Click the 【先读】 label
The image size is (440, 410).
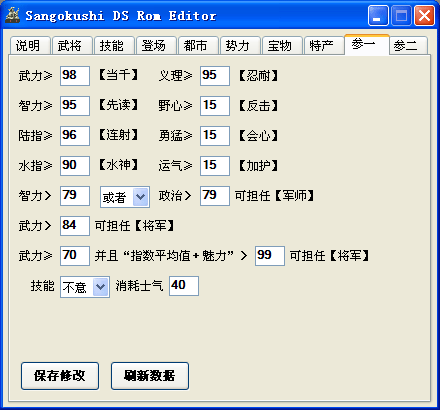118,105
